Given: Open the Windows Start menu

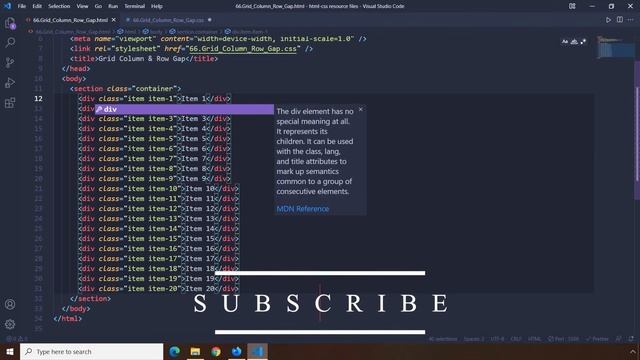Looking at the screenshot, I should [x=10, y=351].
